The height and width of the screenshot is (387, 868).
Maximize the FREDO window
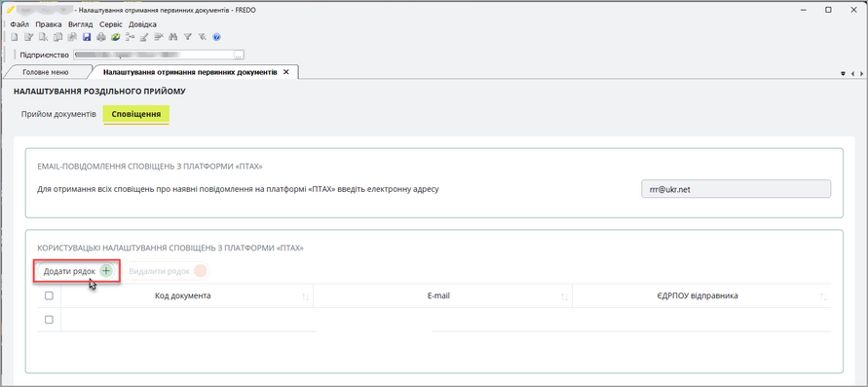click(x=829, y=10)
